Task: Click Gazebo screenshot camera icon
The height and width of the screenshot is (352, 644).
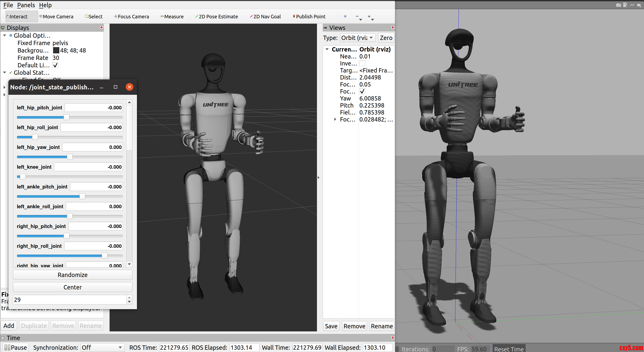Action: [x=618, y=5]
